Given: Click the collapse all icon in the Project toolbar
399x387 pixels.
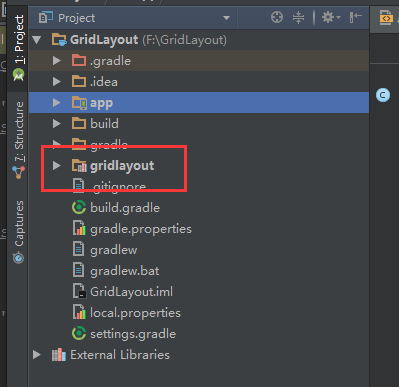Looking at the screenshot, I should tap(298, 17).
